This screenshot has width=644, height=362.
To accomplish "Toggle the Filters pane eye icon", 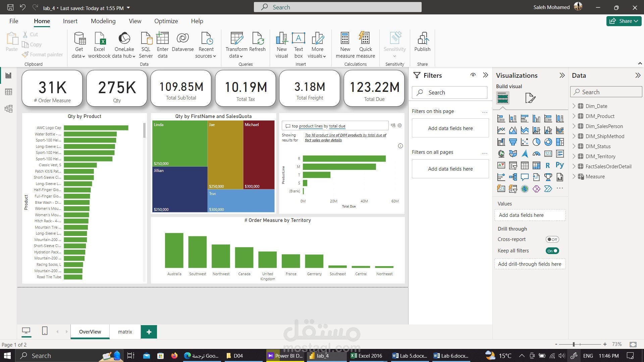I will pyautogui.click(x=473, y=75).
